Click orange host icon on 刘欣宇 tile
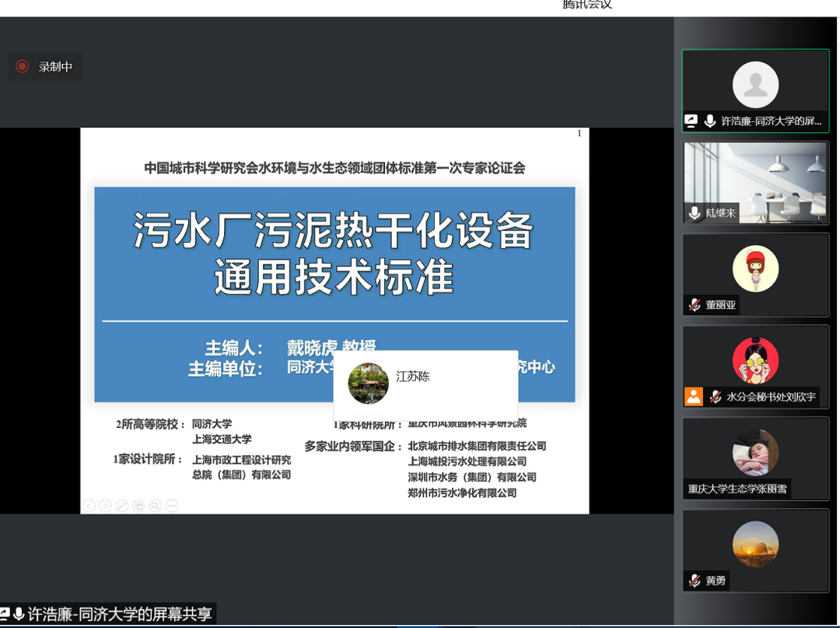 click(x=693, y=397)
